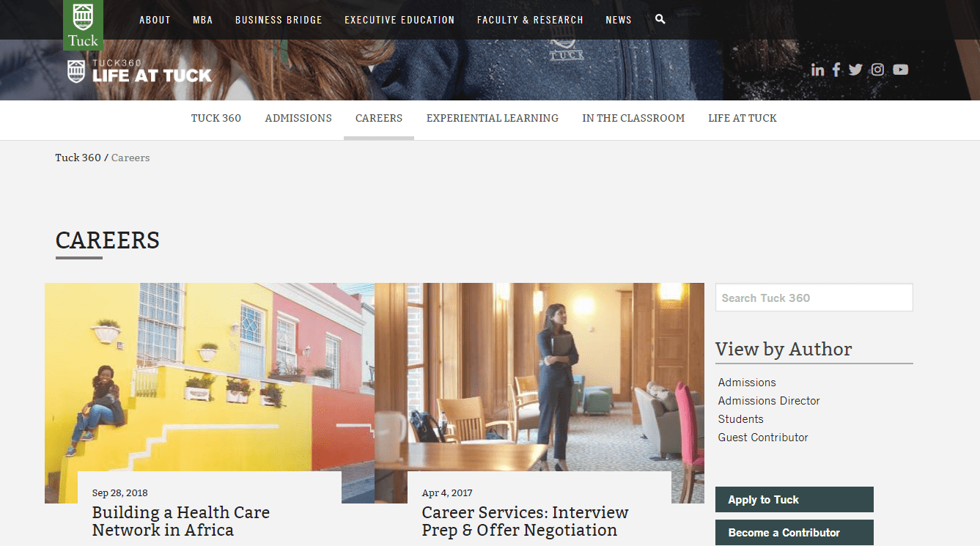Click the Become a Contributor button
980x546 pixels.
click(x=795, y=533)
